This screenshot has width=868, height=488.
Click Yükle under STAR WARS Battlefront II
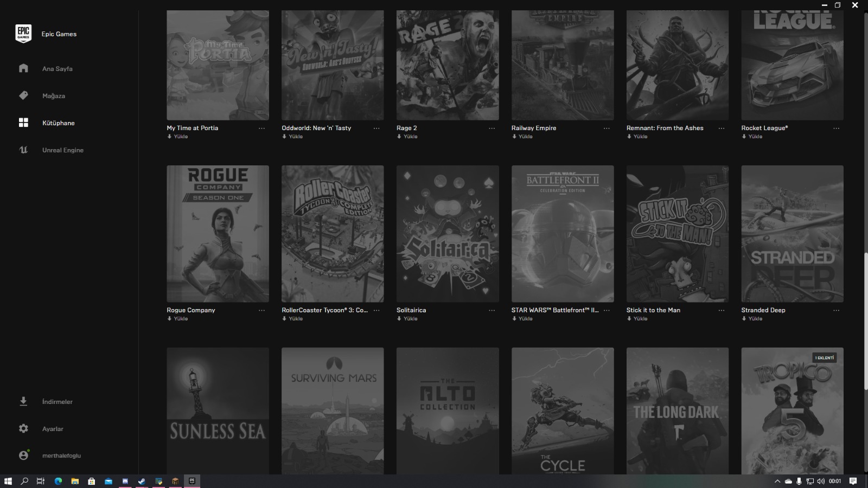(526, 319)
